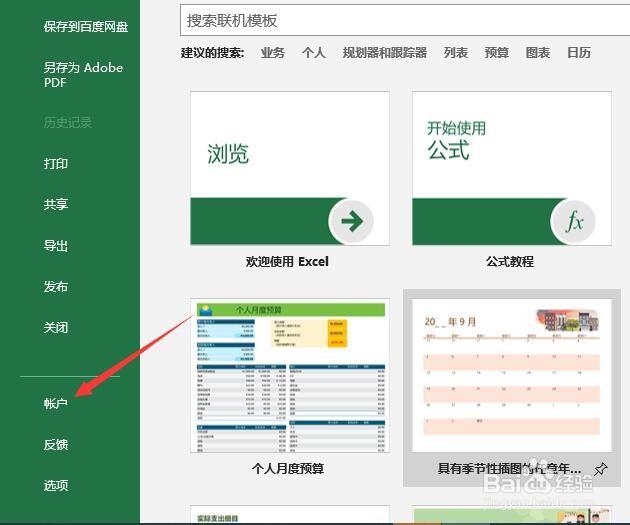This screenshot has width=630, height=525.
Task: Choose 另存为 Adobe PDF option
Action: pyautogui.click(x=83, y=75)
